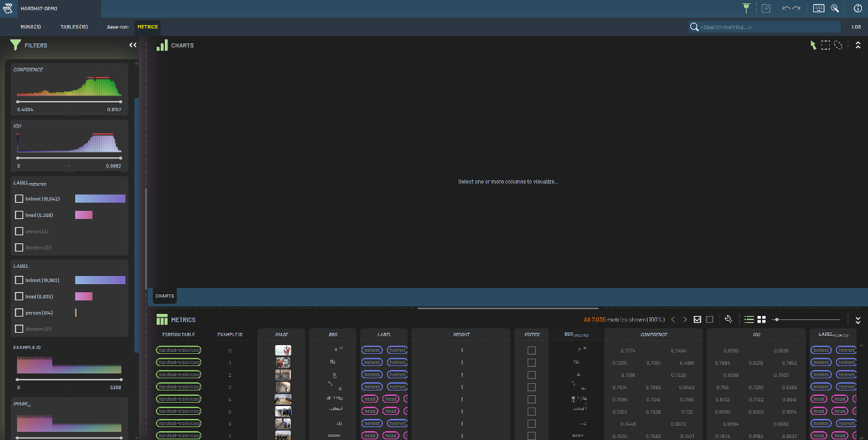Click the undo arrow icon

(787, 8)
